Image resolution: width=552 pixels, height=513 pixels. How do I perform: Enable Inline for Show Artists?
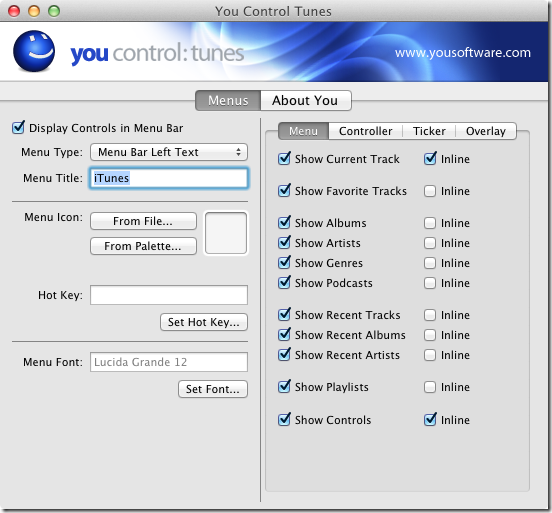point(430,243)
